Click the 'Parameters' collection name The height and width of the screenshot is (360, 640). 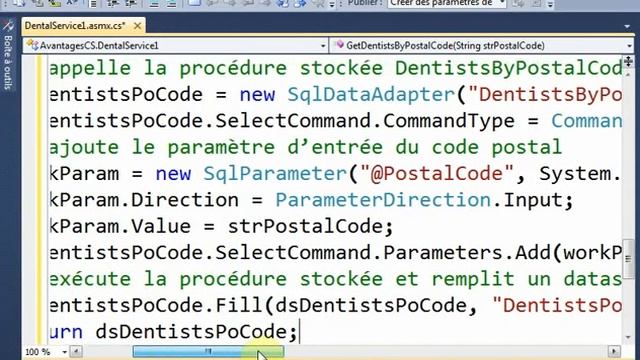pos(442,253)
